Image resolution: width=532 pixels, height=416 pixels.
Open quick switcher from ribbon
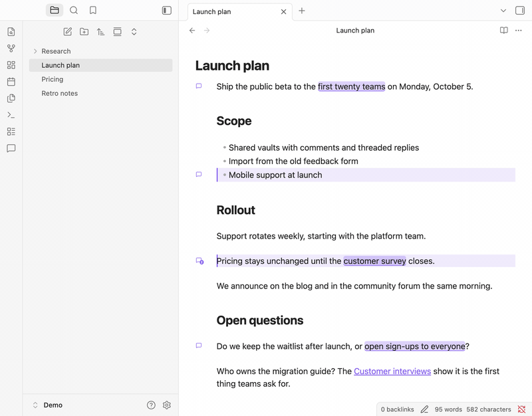11,32
